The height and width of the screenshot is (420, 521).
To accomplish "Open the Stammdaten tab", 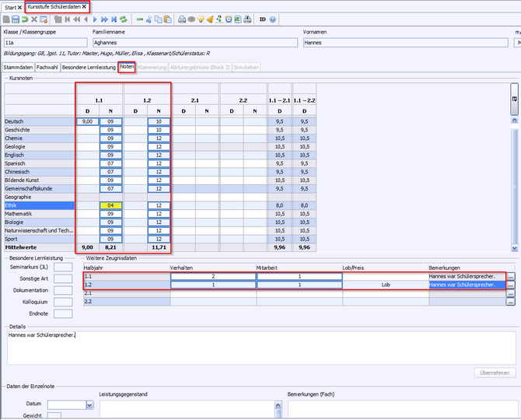I will pyautogui.click(x=18, y=68).
